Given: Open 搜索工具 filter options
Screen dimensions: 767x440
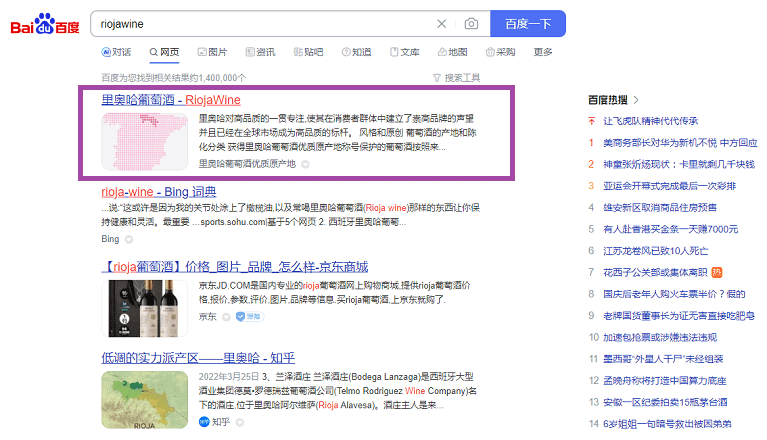Looking at the screenshot, I should [456, 78].
